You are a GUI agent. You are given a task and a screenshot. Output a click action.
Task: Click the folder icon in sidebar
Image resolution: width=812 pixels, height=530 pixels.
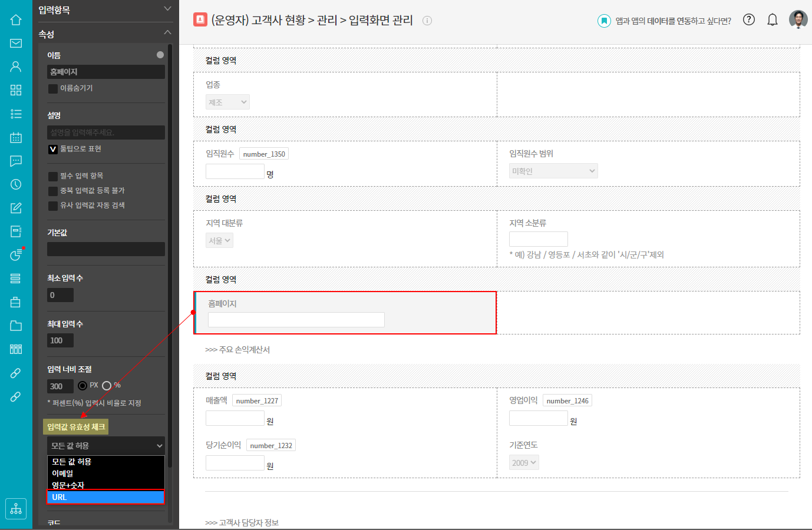pyautogui.click(x=16, y=326)
